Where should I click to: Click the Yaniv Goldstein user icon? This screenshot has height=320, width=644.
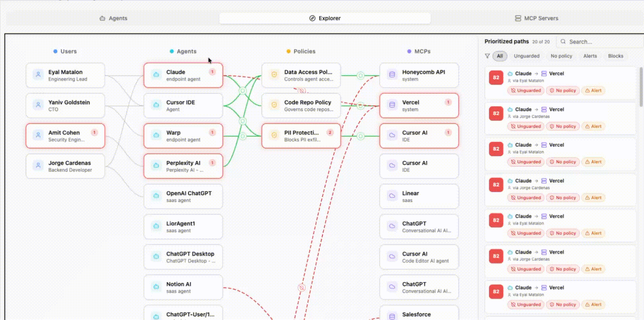click(x=38, y=105)
